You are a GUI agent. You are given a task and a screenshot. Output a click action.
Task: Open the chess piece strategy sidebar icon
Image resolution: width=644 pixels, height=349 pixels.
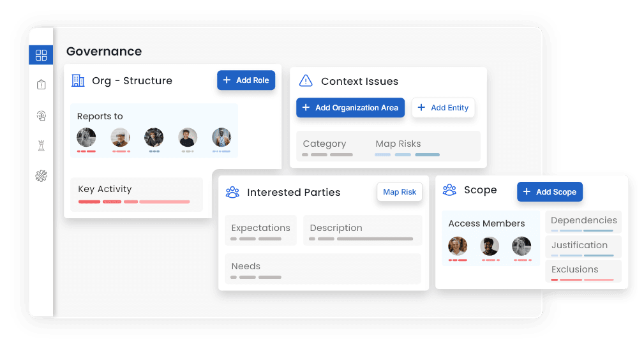click(x=41, y=145)
